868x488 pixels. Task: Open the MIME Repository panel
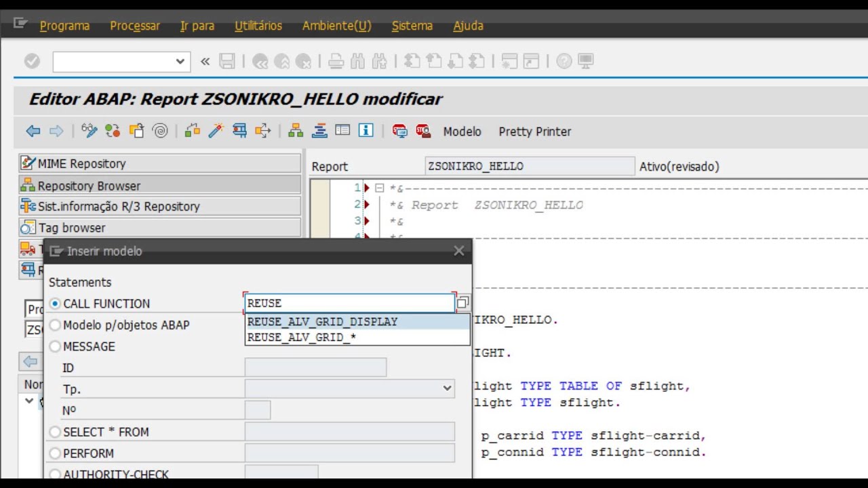pyautogui.click(x=160, y=163)
